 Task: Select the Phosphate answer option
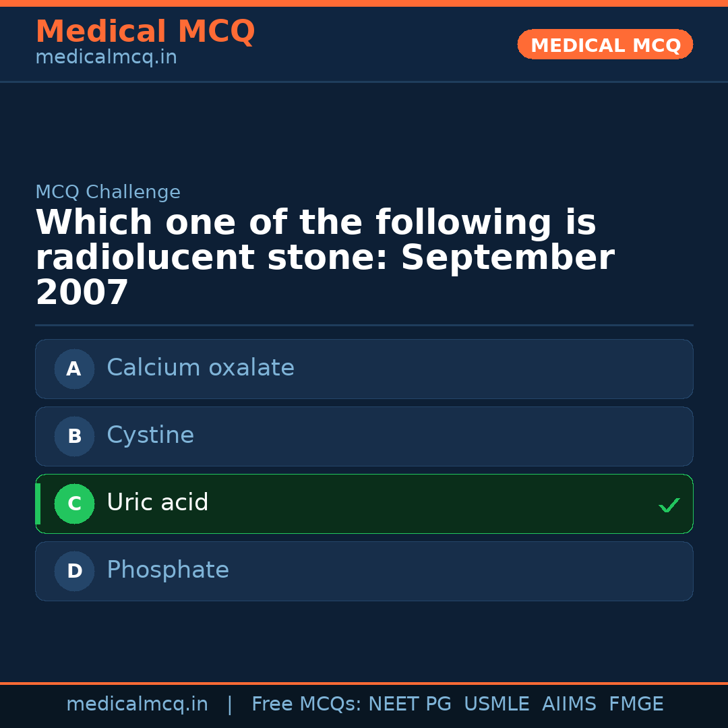tap(364, 571)
